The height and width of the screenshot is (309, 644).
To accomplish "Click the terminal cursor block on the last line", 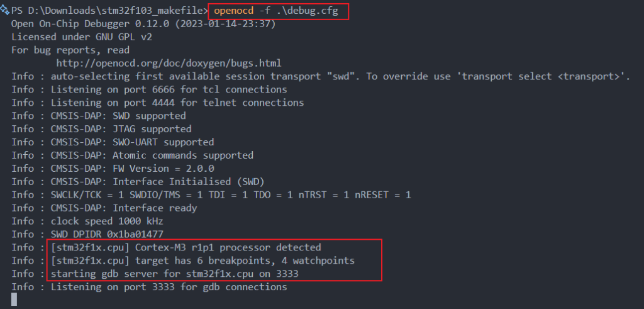I will (14, 300).
